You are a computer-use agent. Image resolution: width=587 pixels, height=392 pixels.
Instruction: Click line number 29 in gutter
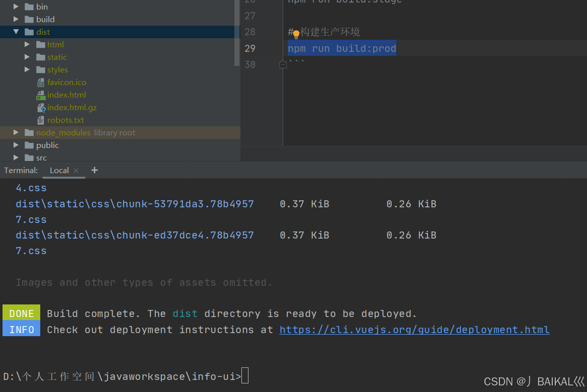(250, 48)
